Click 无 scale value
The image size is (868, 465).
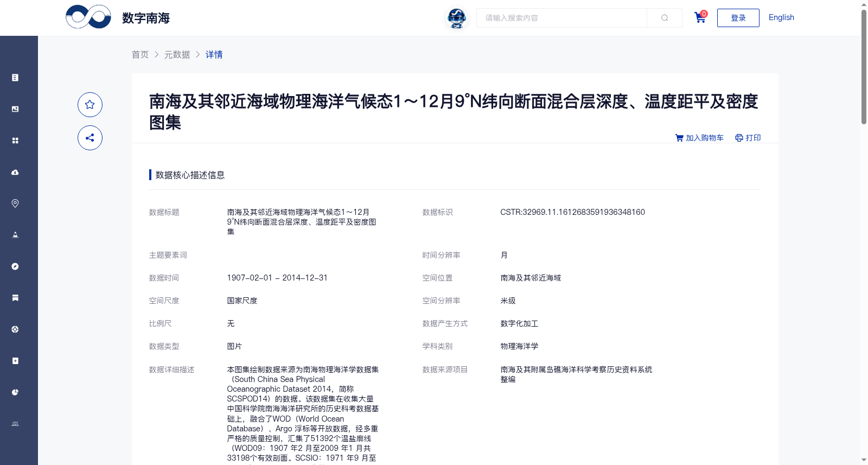231,323
